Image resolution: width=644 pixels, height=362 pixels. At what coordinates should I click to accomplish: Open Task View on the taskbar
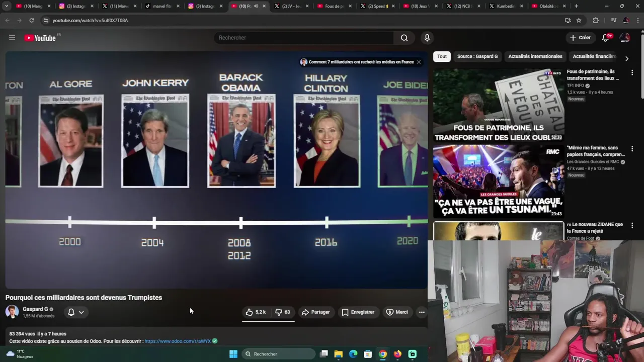pyautogui.click(x=324, y=354)
